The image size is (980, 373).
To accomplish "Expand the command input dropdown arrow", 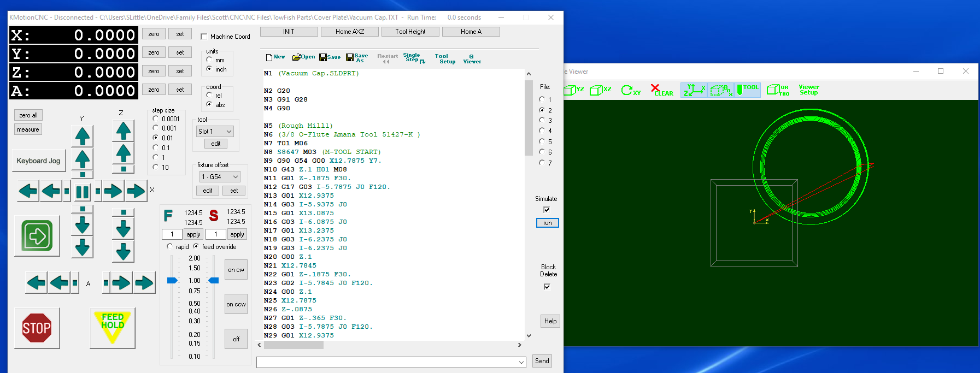I will (x=521, y=362).
